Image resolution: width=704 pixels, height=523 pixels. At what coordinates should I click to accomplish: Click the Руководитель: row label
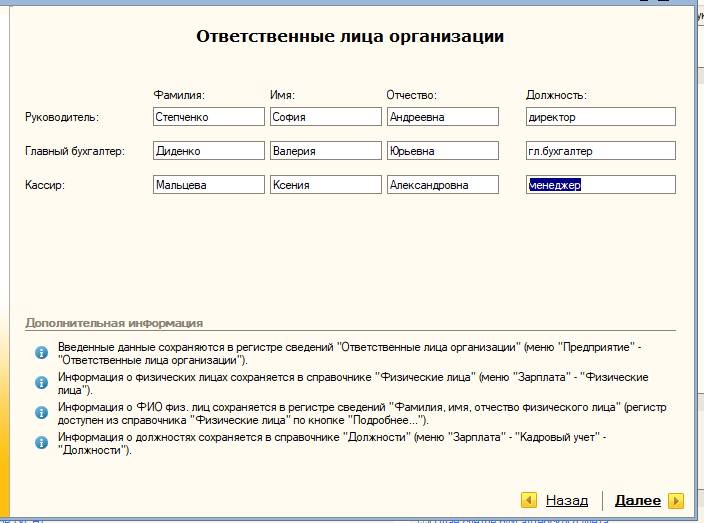coord(62,117)
